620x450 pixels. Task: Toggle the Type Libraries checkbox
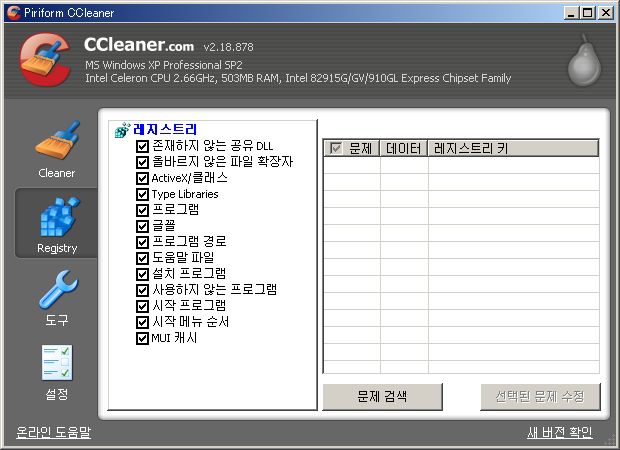coord(142,194)
